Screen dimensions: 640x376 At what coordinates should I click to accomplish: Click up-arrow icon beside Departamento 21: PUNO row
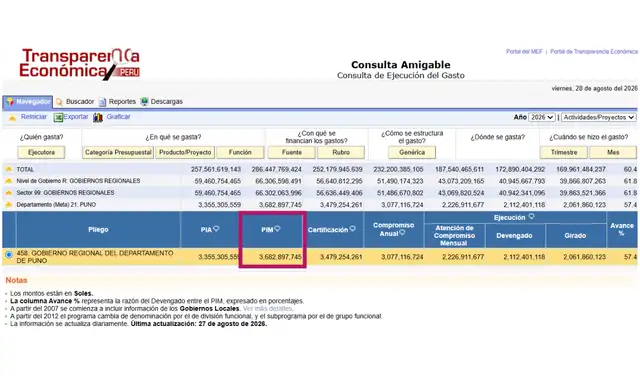[x=9, y=205]
